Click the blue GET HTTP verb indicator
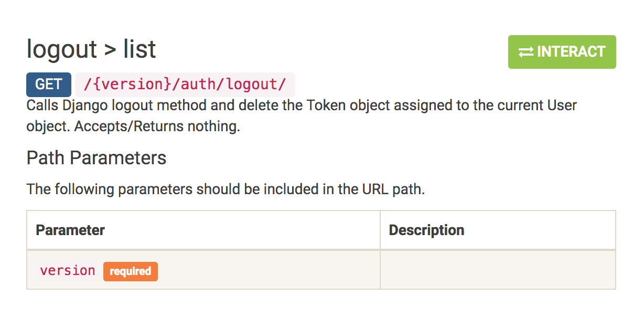 (48, 84)
